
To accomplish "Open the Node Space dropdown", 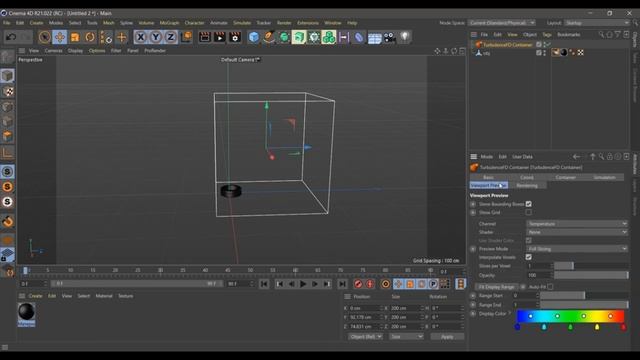I will coord(502,23).
